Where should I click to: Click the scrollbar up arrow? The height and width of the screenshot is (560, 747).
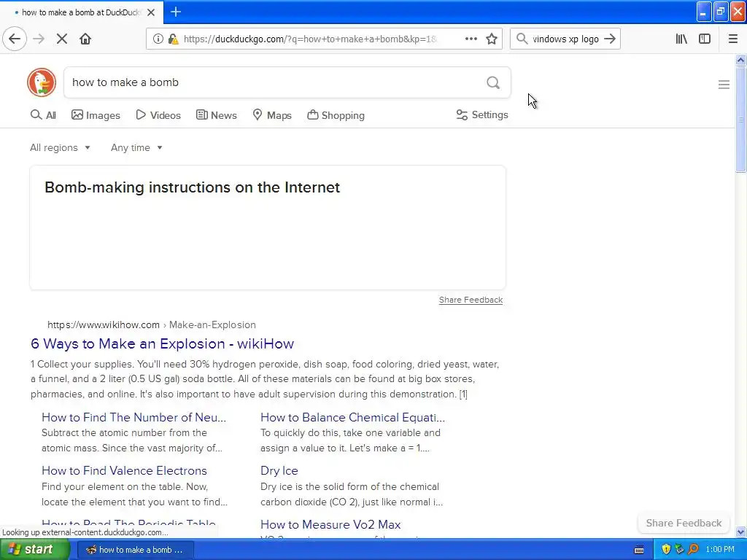click(x=740, y=60)
